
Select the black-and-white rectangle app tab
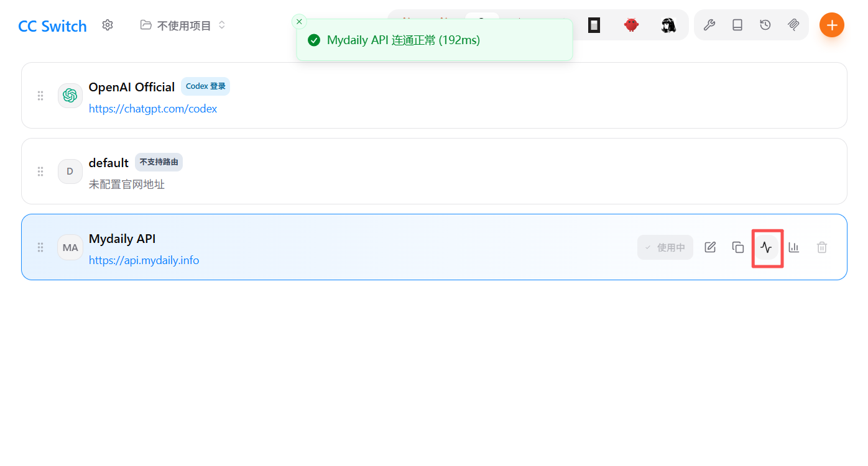coord(594,25)
